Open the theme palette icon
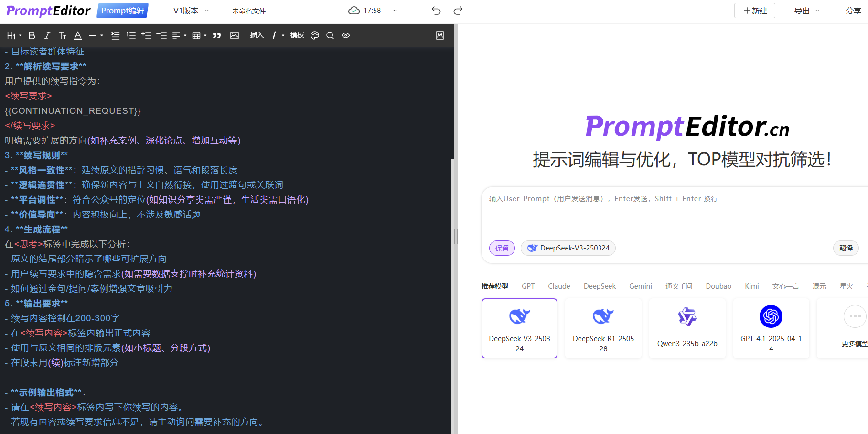868x434 pixels. click(314, 35)
